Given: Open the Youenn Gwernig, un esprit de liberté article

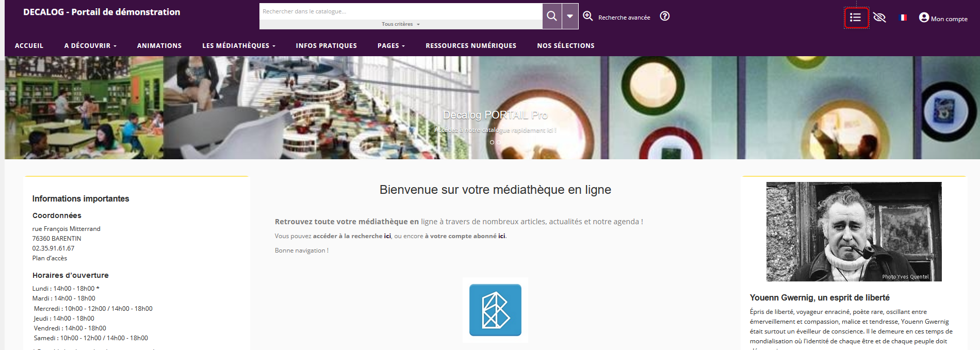Looking at the screenshot, I should coord(820,297).
